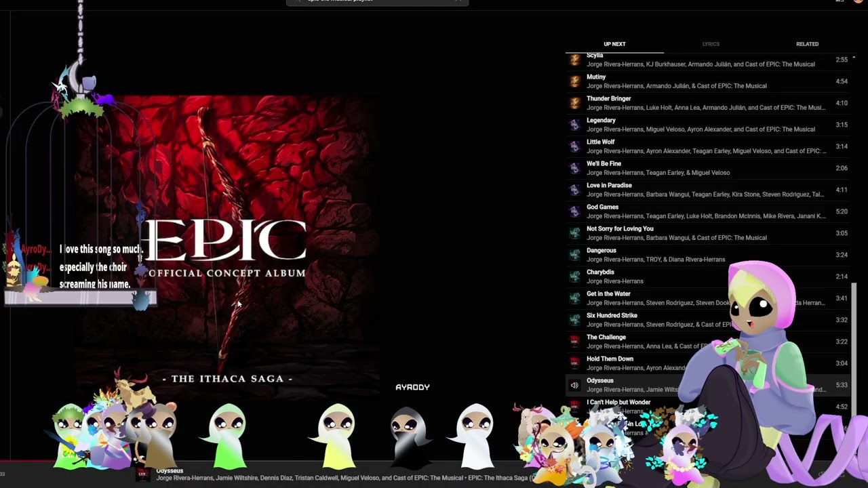
Task: Open Dangerous artists TROY & Diana Rivera-Herrans
Action: 656,260
